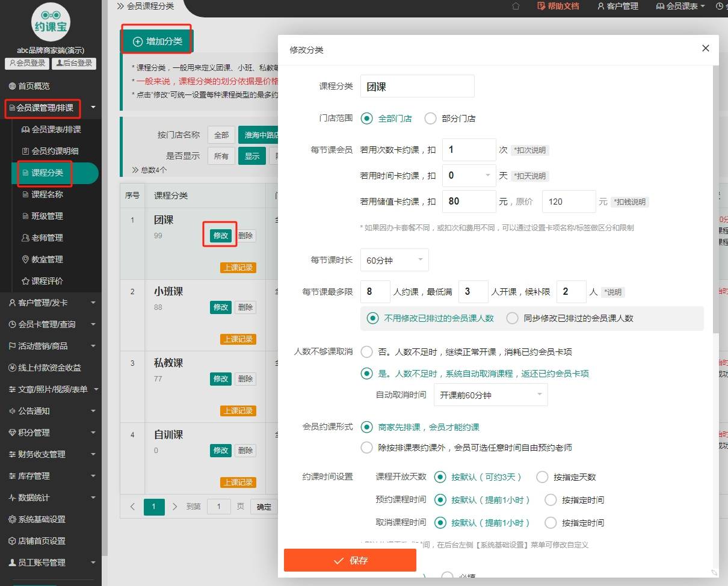Click 保存 button
Image resolution: width=728 pixels, height=586 pixels.
350,560
